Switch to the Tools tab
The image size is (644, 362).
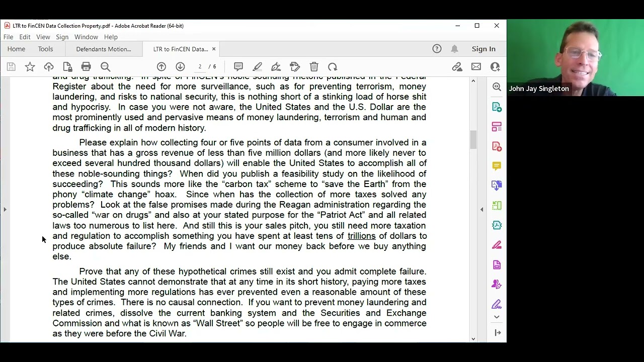(x=45, y=49)
